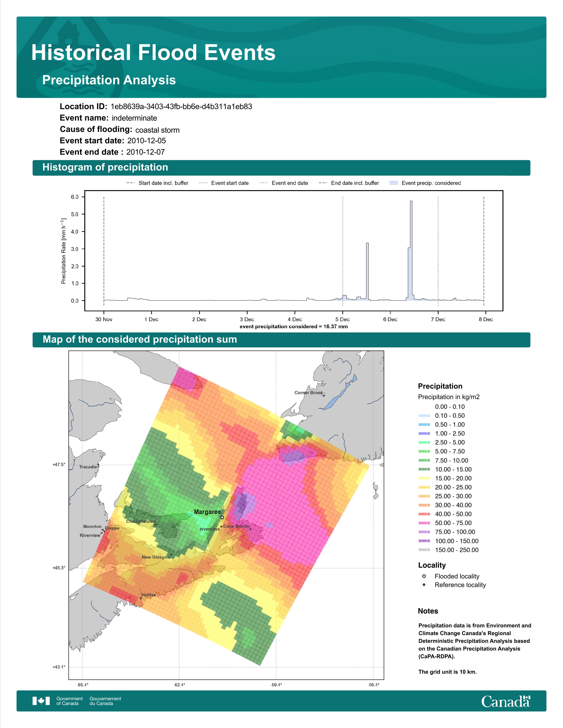This screenshot has width=563, height=728.
Task: Click the 50.00 - 75.00 magenta swatch
Action: click(424, 523)
